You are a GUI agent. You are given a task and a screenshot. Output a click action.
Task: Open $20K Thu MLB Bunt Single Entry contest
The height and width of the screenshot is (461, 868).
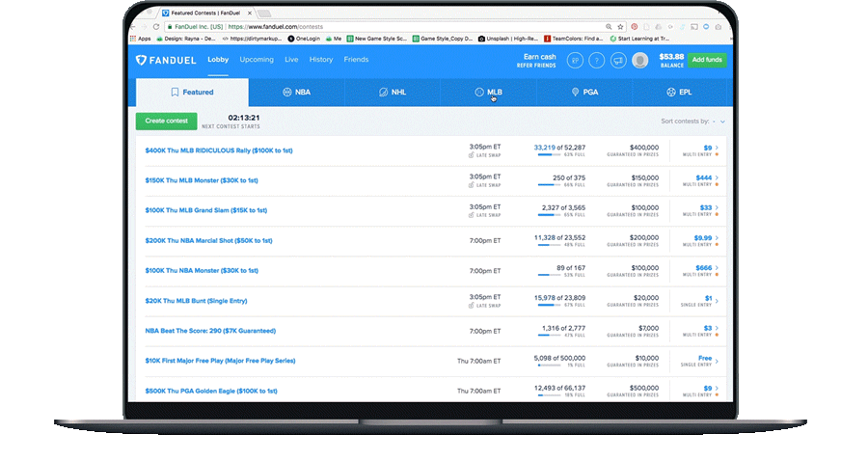point(196,301)
